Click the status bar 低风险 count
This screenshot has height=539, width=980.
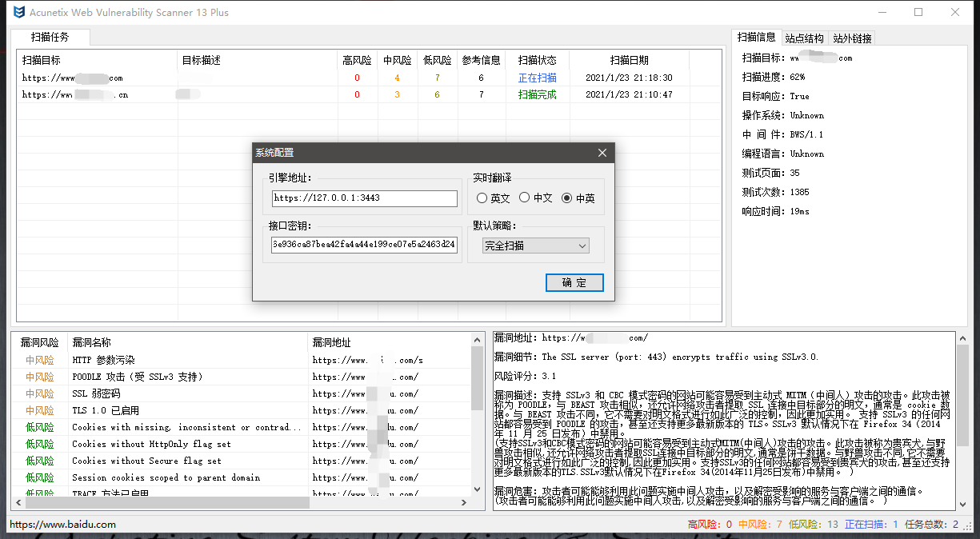pyautogui.click(x=814, y=525)
